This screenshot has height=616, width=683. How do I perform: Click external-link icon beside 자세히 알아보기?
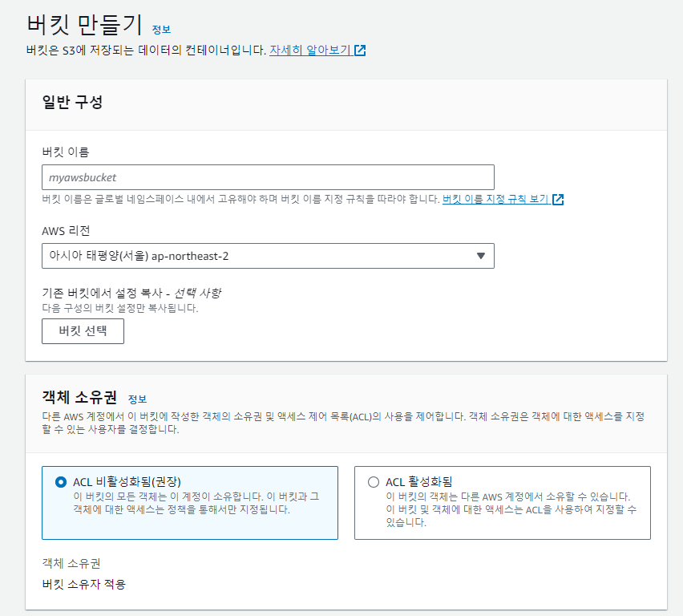point(360,51)
